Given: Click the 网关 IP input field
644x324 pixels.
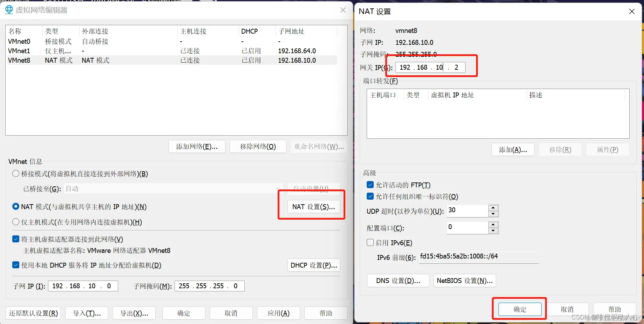Looking at the screenshot, I should coord(431,67).
